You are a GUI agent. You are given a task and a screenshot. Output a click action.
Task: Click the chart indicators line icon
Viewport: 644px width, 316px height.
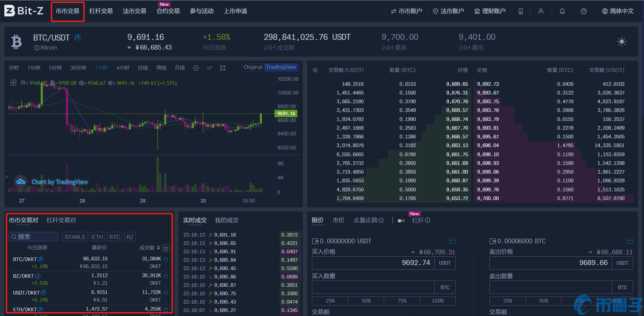pyautogui.click(x=209, y=68)
